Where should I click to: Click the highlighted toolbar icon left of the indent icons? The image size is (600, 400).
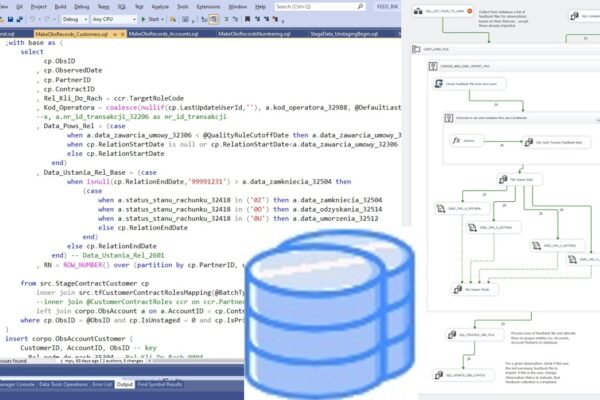tap(214, 19)
